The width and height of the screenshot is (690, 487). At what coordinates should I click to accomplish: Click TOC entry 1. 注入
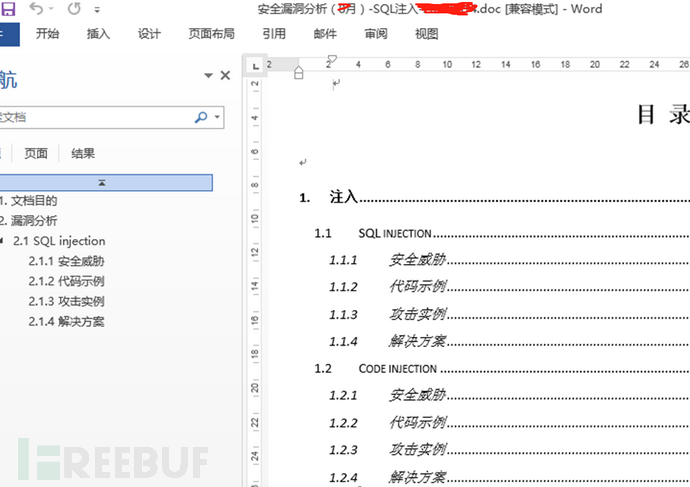click(495, 197)
